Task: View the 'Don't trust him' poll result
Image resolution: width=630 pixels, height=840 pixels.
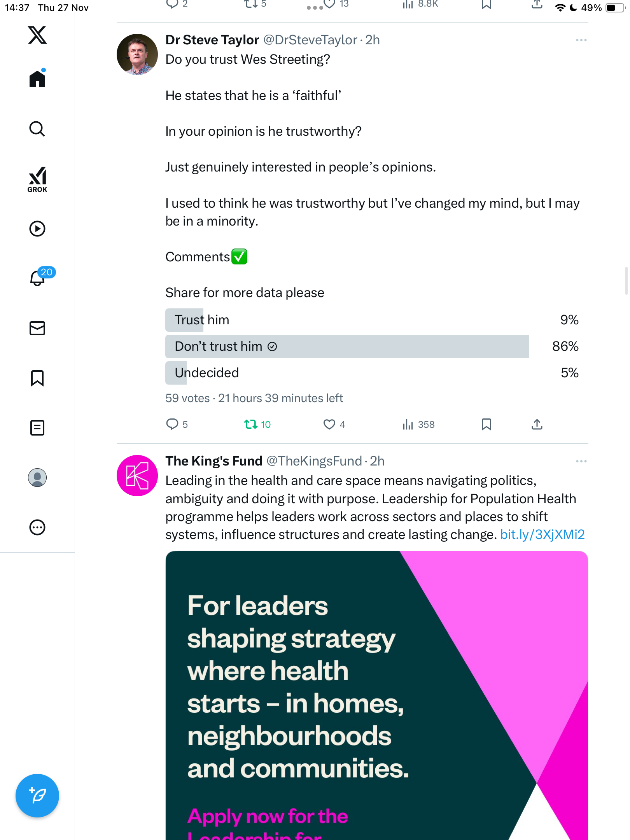Action: pos(347,346)
